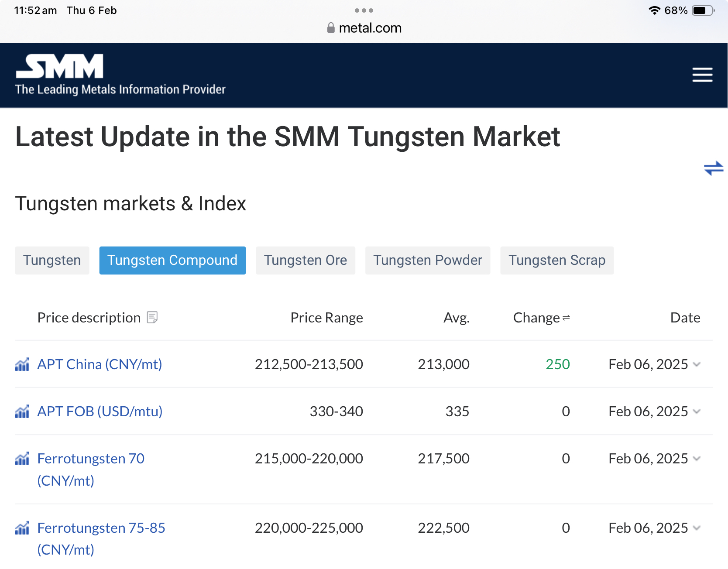The height and width of the screenshot is (569, 728).
Task: Tap the Wi-Fi status icon
Action: point(654,10)
